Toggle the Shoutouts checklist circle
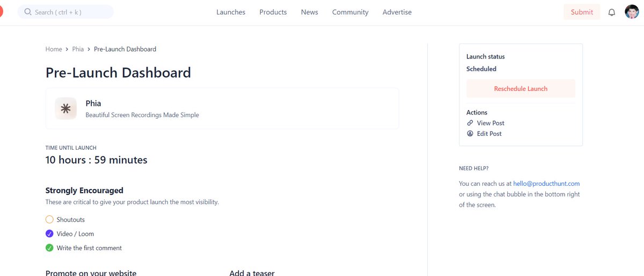Screen dimensions: 644x276 pos(49,220)
